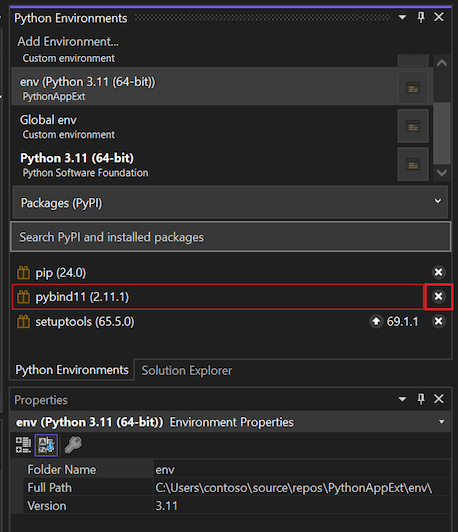This screenshot has height=532, width=458.
Task: Show Categorized view in Properties
Action: (23, 445)
